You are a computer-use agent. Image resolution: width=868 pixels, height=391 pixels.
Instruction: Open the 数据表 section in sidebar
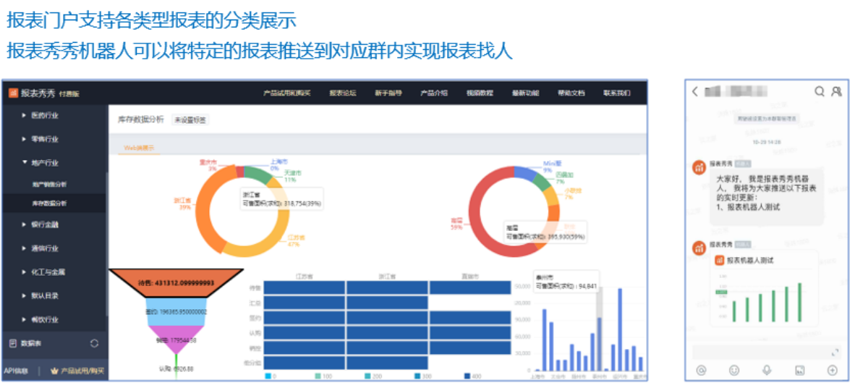pyautogui.click(x=54, y=343)
